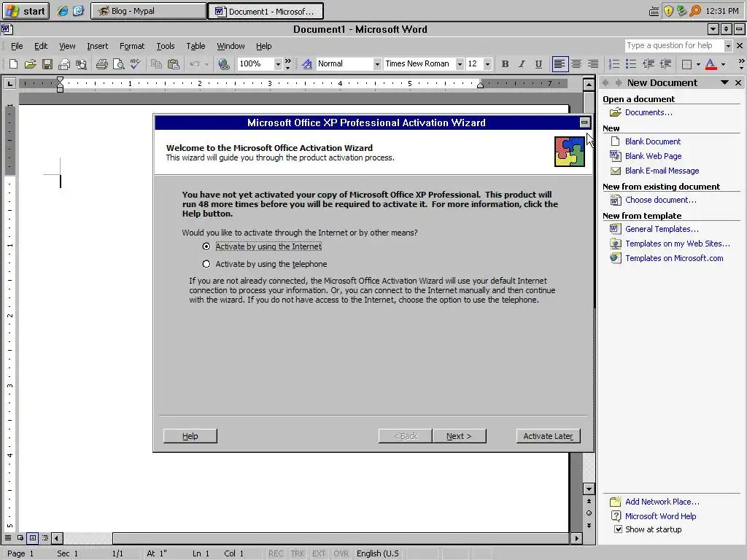The width and height of the screenshot is (747, 560).
Task: Click the Copy toolbar icon
Action: point(156,64)
